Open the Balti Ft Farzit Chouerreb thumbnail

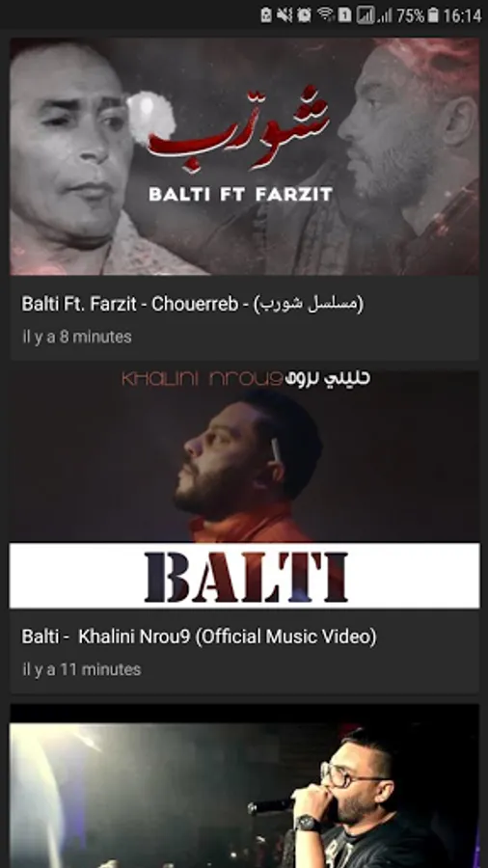point(244,156)
